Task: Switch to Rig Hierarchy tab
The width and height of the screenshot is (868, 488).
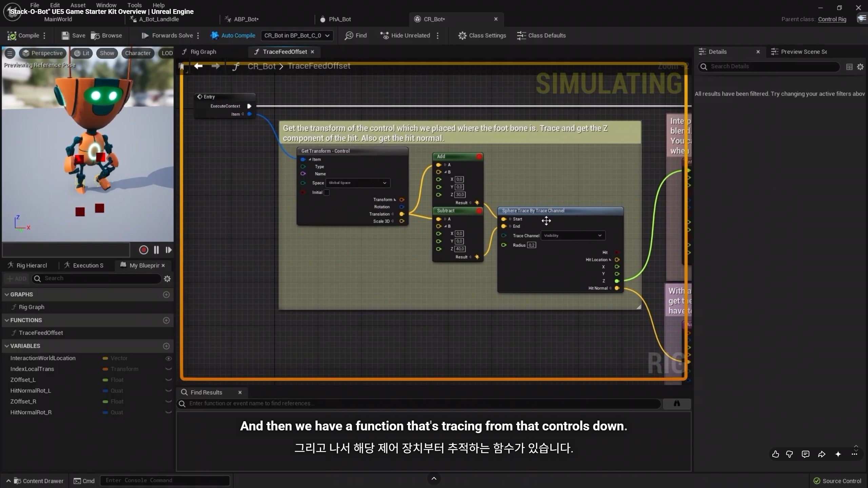Action: tap(28, 265)
